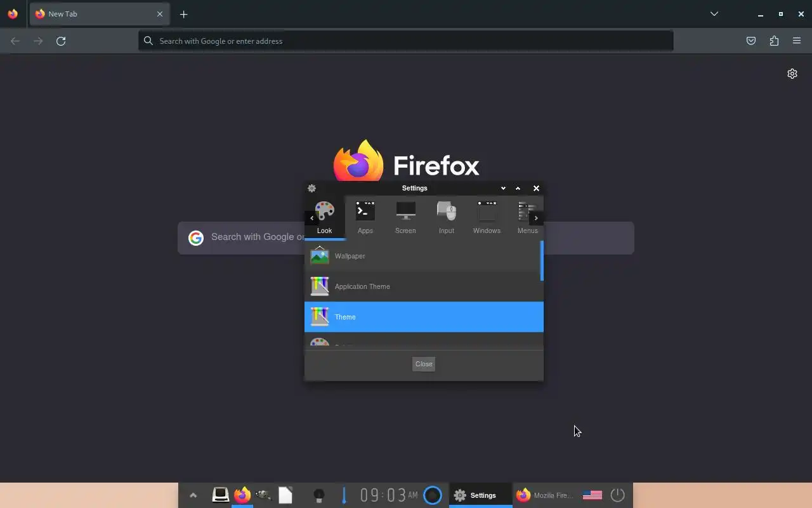Image resolution: width=812 pixels, height=508 pixels.
Task: Select the Application Theme item
Action: point(422,286)
